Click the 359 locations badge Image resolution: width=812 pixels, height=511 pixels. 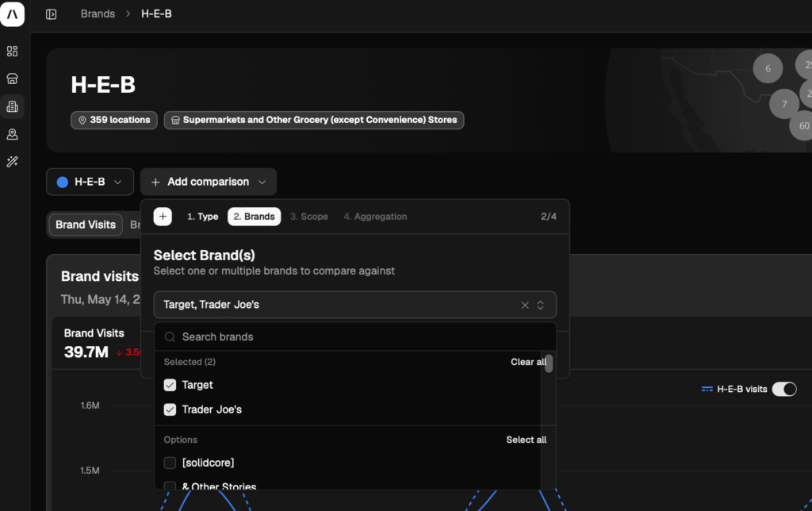pyautogui.click(x=114, y=121)
